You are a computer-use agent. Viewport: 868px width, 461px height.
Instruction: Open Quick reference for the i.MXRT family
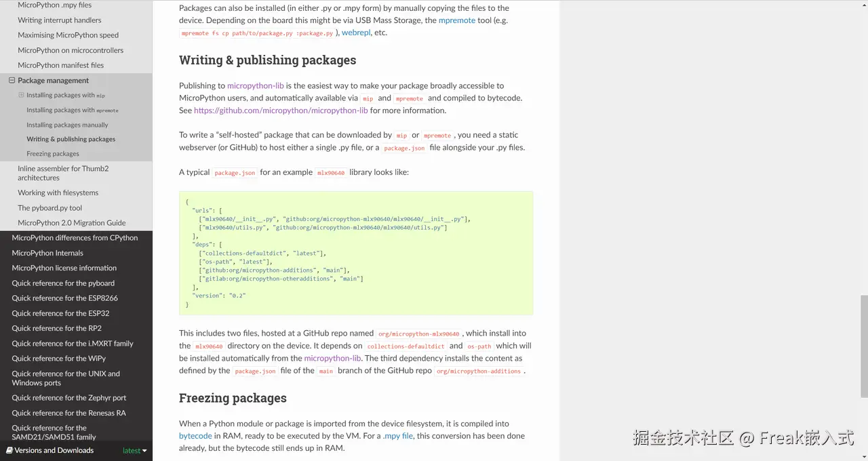pyautogui.click(x=73, y=344)
